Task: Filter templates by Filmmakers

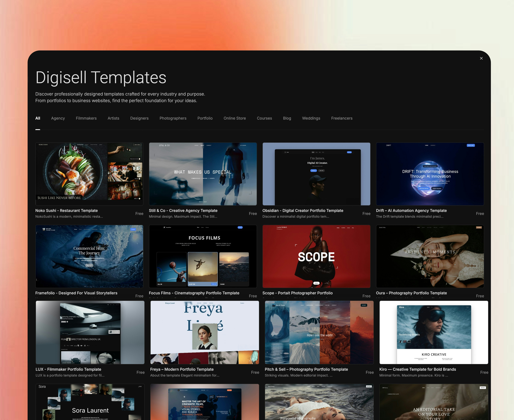Action: click(x=86, y=118)
